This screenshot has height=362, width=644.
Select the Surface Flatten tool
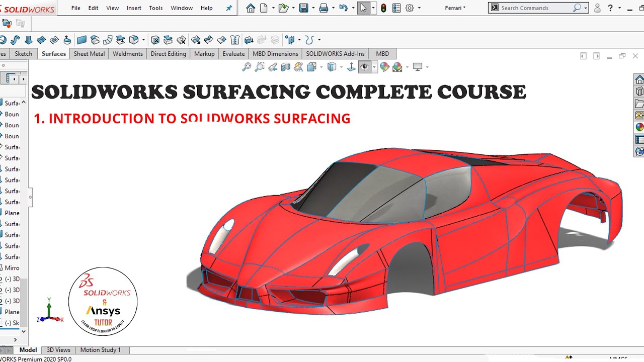(121, 40)
